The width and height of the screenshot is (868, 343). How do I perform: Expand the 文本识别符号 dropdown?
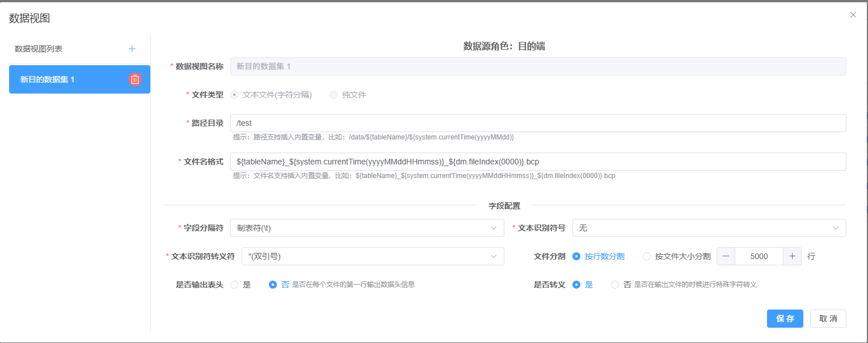tap(709, 228)
